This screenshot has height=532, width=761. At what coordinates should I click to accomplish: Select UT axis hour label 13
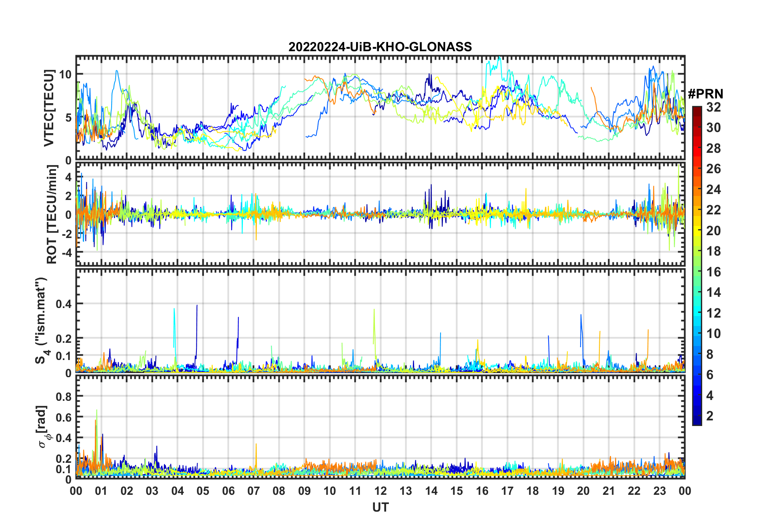[x=406, y=491]
